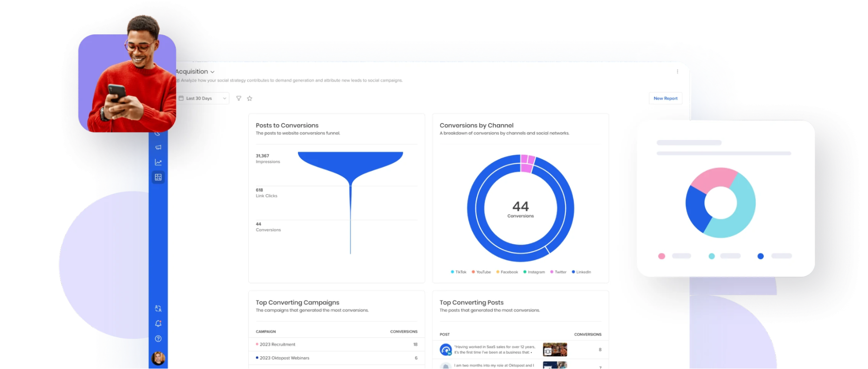Viewport: 868px width, 369px height.
Task: Click the filter funnel icon
Action: point(238,98)
